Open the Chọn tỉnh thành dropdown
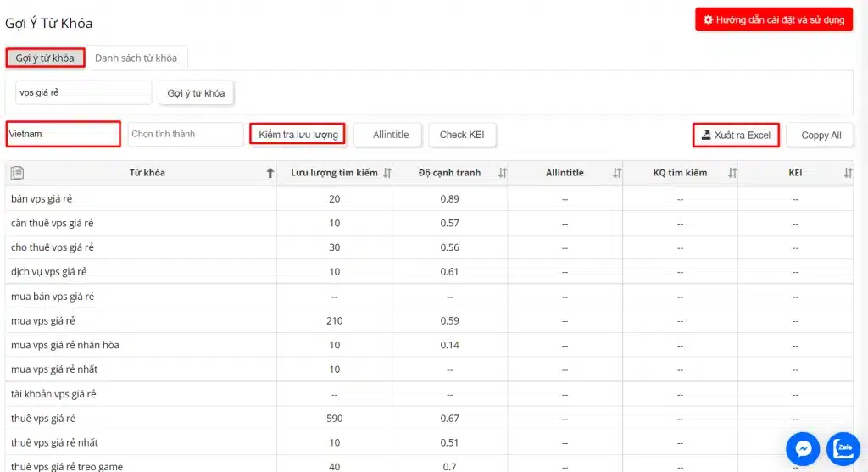This screenshot has width=868, height=472. pos(186,134)
